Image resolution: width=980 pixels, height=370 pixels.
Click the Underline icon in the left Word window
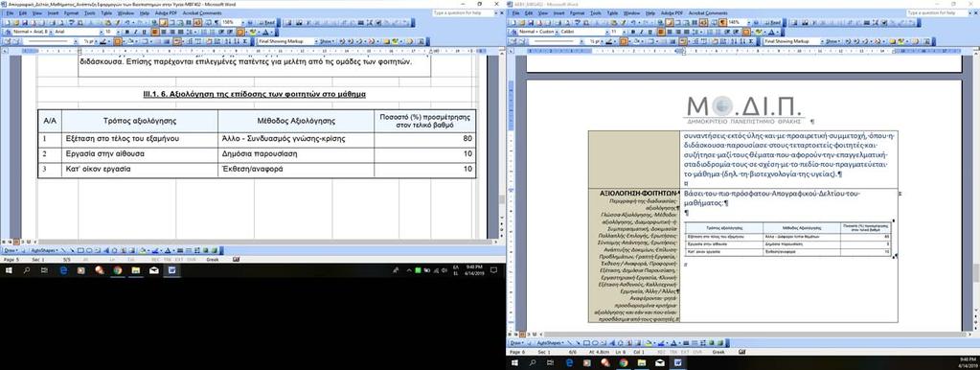pyautogui.click(x=144, y=32)
